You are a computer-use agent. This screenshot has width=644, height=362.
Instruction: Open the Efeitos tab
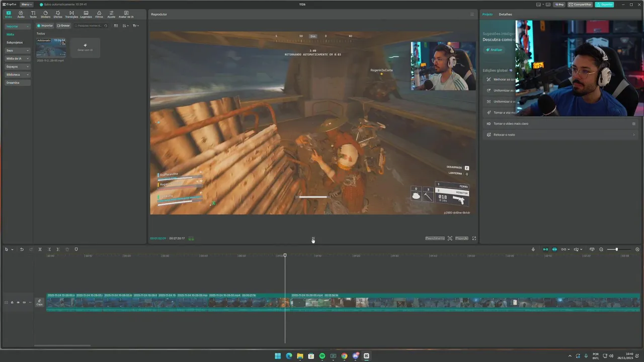coord(58,14)
